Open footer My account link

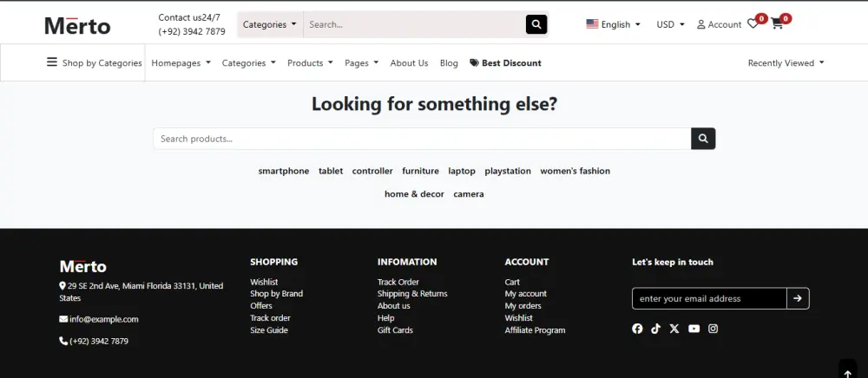526,294
